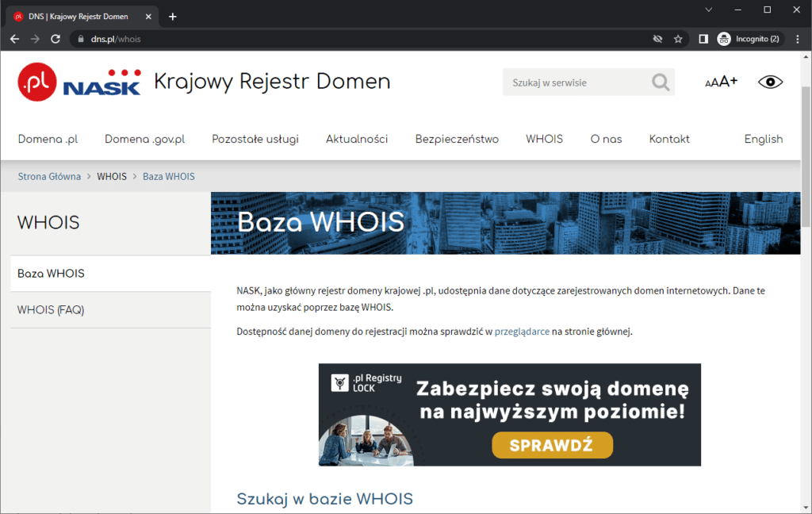Image resolution: width=812 pixels, height=514 pixels.
Task: Click the Incognito profile icon
Action: pyautogui.click(x=724, y=38)
